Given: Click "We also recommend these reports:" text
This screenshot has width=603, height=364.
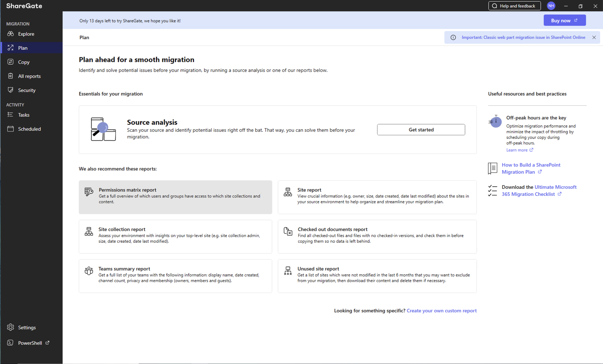Looking at the screenshot, I should coord(118,169).
